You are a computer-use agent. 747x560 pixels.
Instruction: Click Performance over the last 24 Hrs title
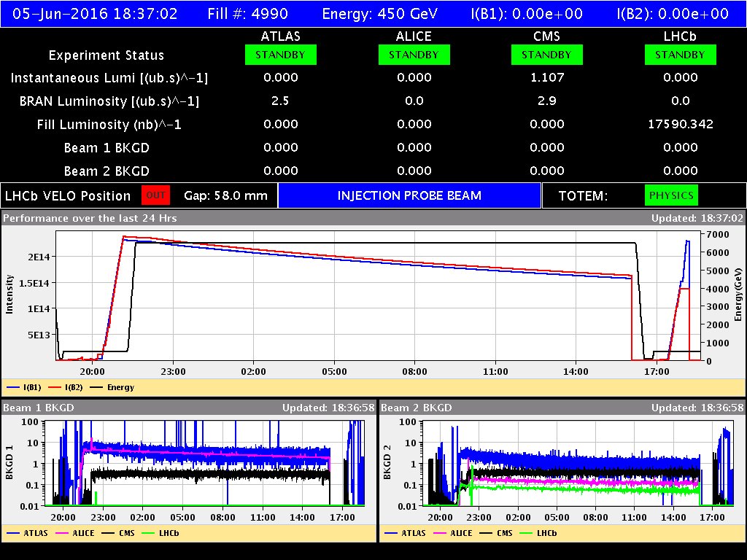click(x=90, y=218)
